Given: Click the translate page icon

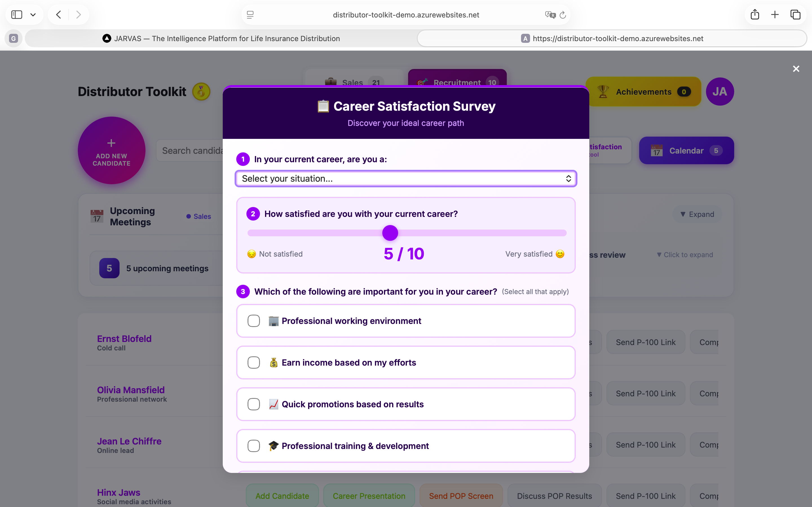Looking at the screenshot, I should coord(550,15).
